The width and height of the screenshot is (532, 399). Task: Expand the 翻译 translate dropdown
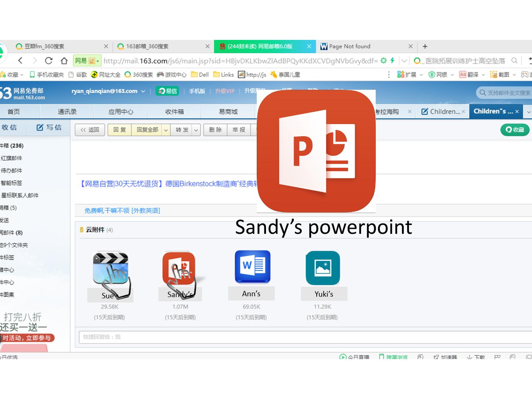pos(483,75)
